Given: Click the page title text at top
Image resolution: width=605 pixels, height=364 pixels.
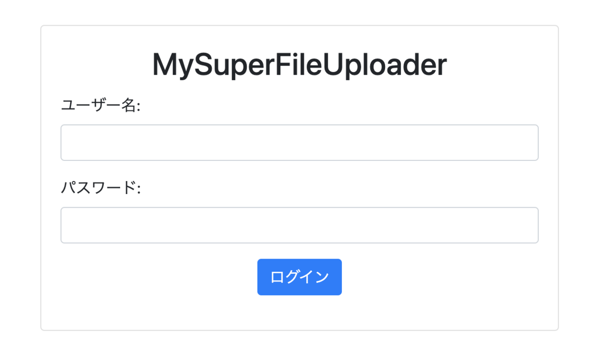Looking at the screenshot, I should click(x=299, y=65).
